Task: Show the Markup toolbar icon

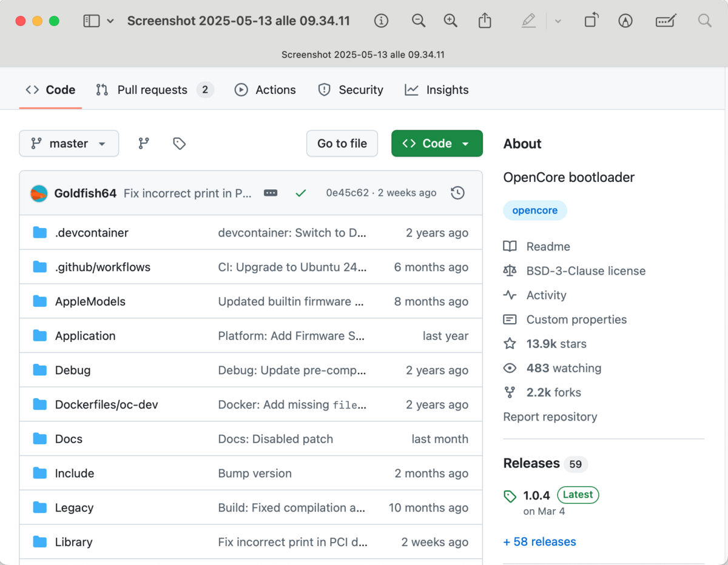Action: pyautogui.click(x=625, y=21)
